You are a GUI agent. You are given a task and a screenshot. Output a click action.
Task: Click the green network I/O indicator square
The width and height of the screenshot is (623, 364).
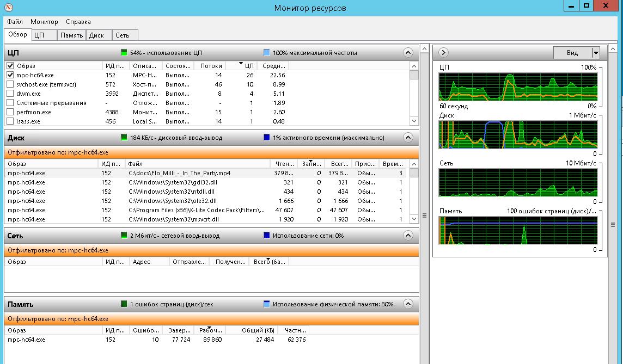pyautogui.click(x=124, y=234)
